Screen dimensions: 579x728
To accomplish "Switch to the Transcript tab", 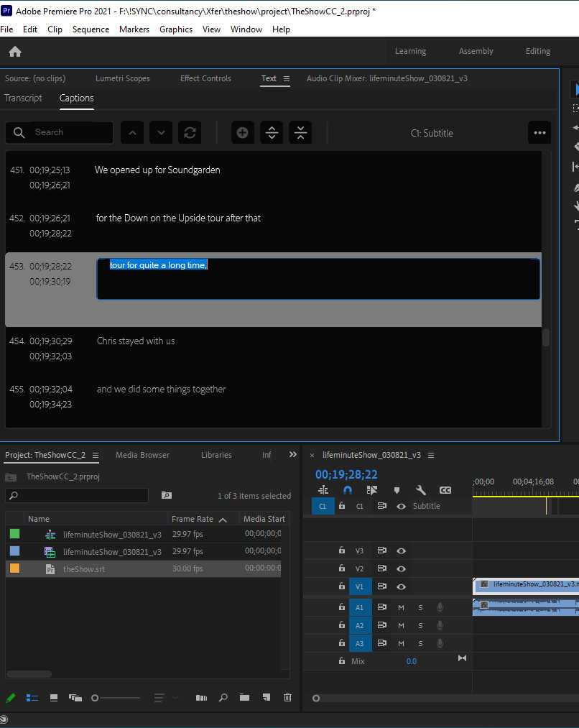I will 23,98.
